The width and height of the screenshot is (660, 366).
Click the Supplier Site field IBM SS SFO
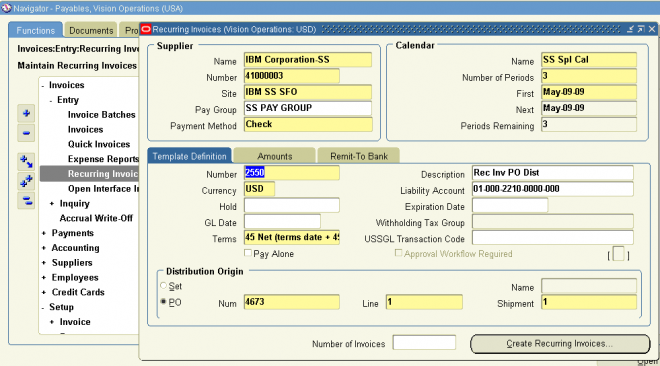click(308, 92)
